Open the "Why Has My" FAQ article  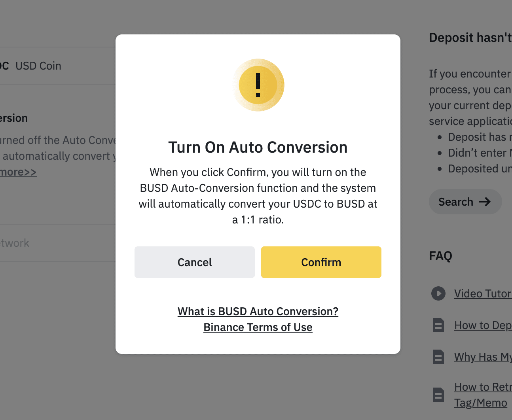[483, 357]
